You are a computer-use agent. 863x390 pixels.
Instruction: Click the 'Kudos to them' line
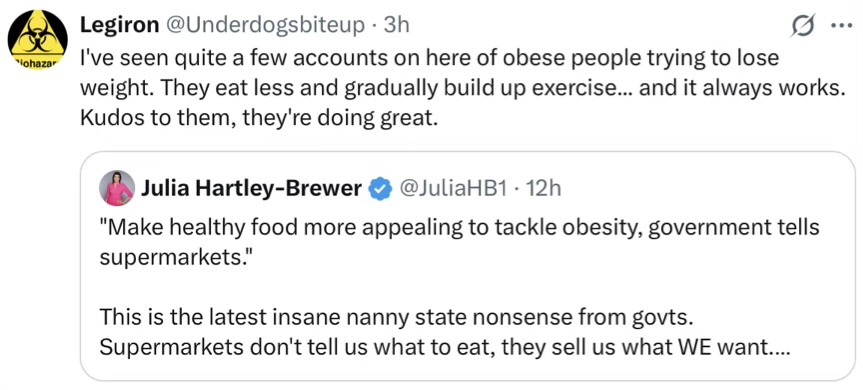click(x=259, y=119)
